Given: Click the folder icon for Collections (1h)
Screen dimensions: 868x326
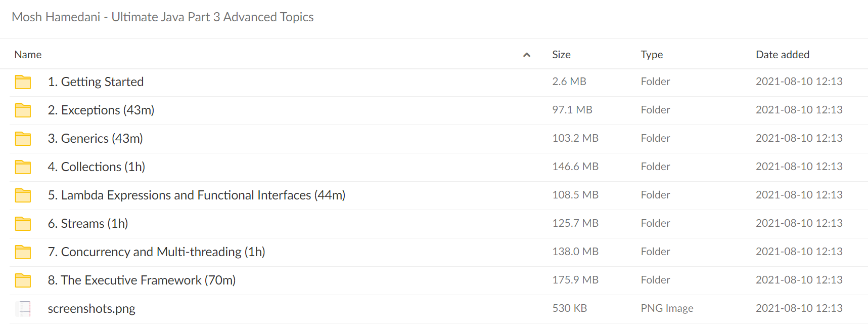Looking at the screenshot, I should pos(23,167).
